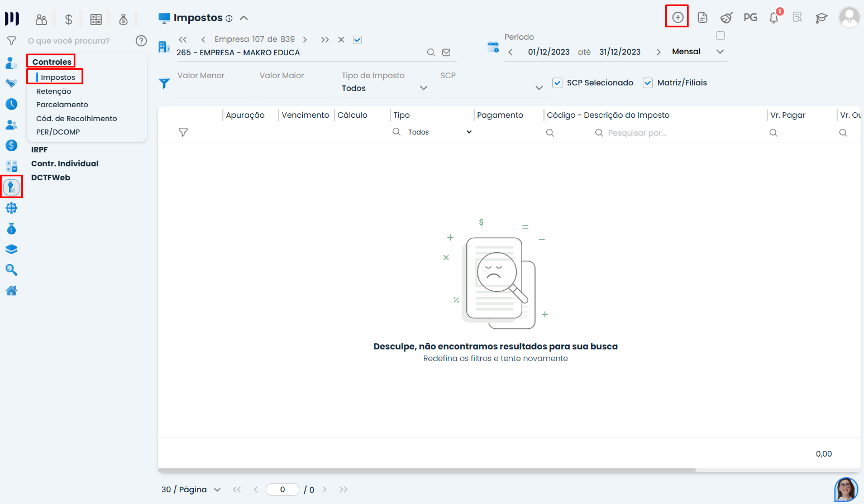
Task: Open the DCTFWeb section
Action: click(51, 177)
